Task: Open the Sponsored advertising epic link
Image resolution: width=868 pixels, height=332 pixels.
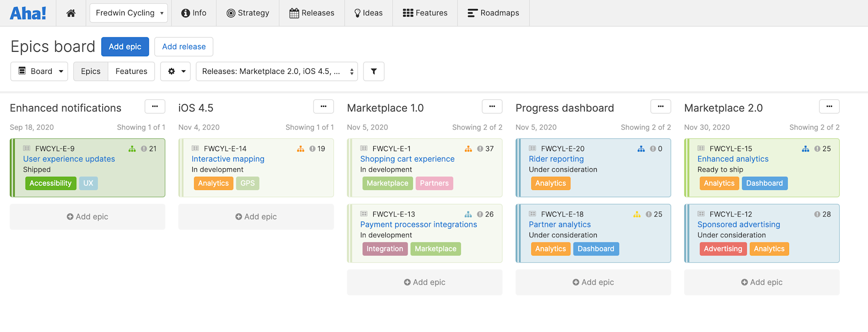Action: (x=739, y=225)
